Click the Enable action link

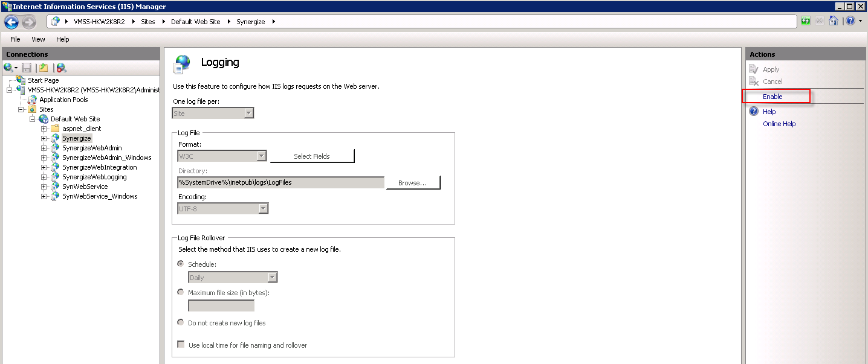click(x=772, y=97)
